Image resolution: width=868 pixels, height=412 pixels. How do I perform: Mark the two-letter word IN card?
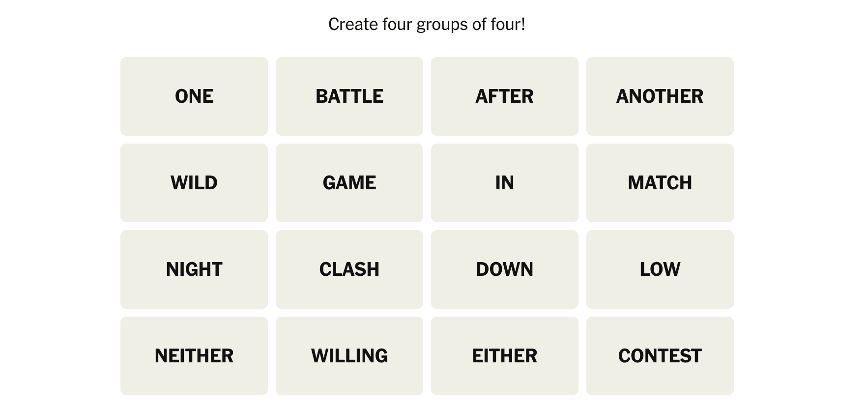505,183
